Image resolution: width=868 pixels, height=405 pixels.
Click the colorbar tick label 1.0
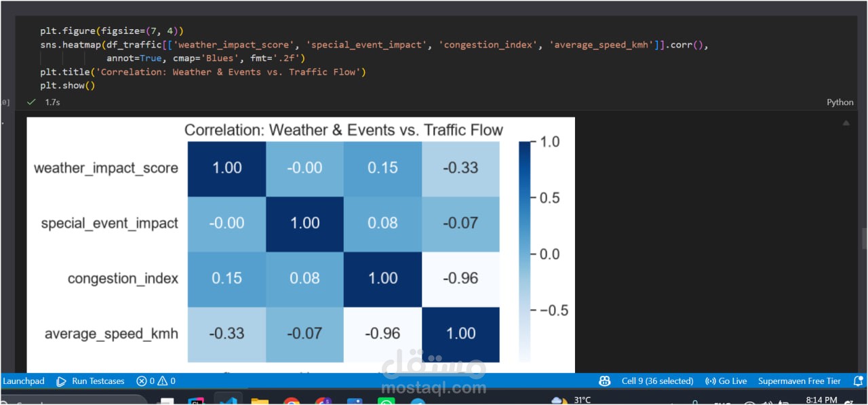(550, 142)
